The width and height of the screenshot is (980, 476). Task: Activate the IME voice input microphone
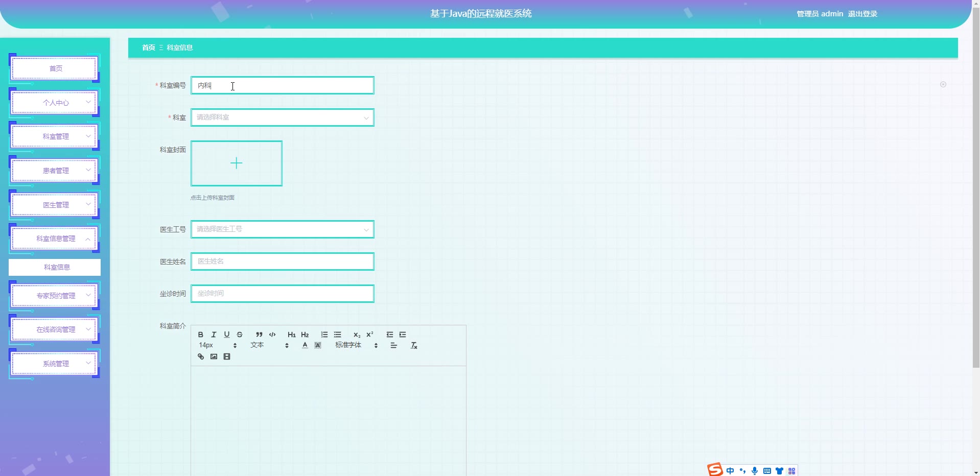click(x=755, y=471)
